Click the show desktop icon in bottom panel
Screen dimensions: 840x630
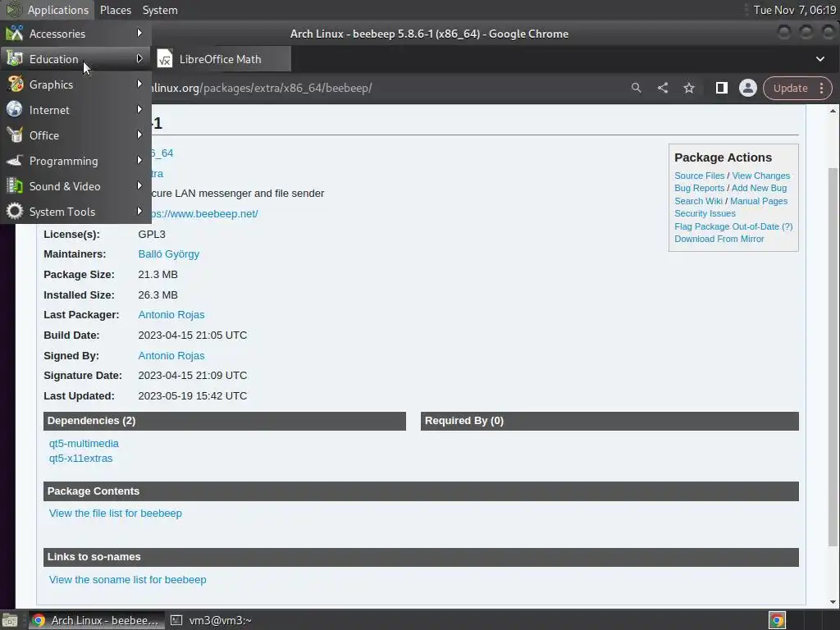9,620
